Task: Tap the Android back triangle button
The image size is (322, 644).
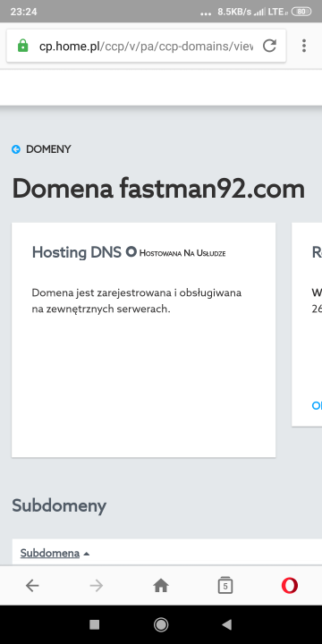Action: coord(226,624)
